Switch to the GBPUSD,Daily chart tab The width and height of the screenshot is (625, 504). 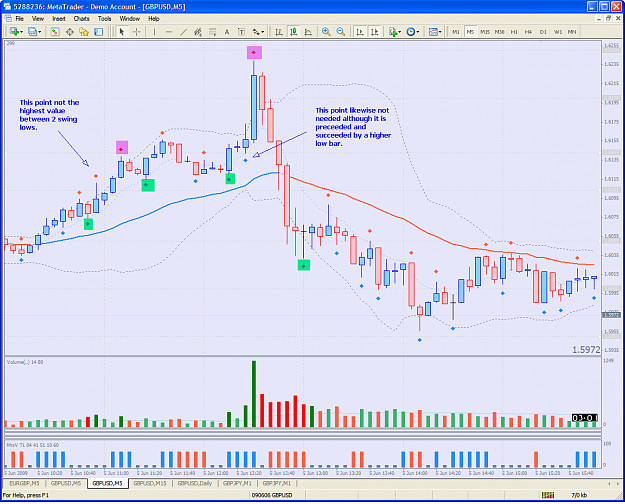[195, 483]
